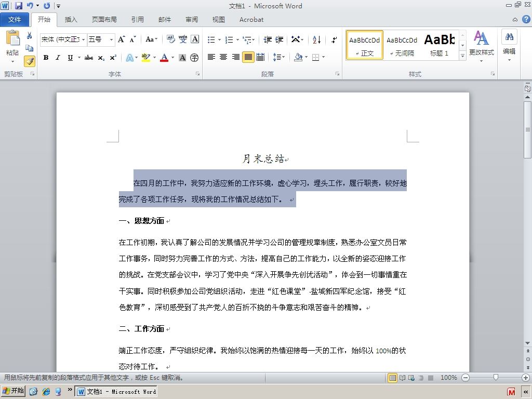
Task: Center-align the selected paragraph
Action: (x=223, y=57)
